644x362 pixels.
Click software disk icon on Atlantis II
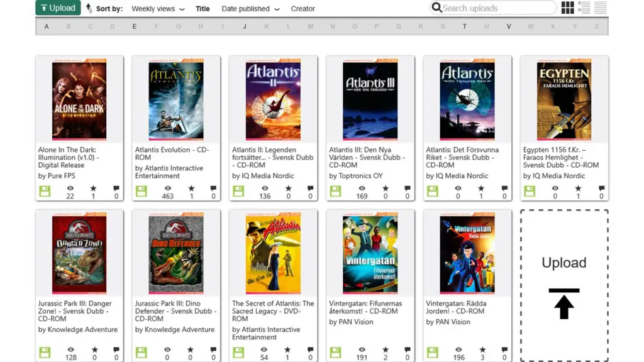pyautogui.click(x=238, y=191)
